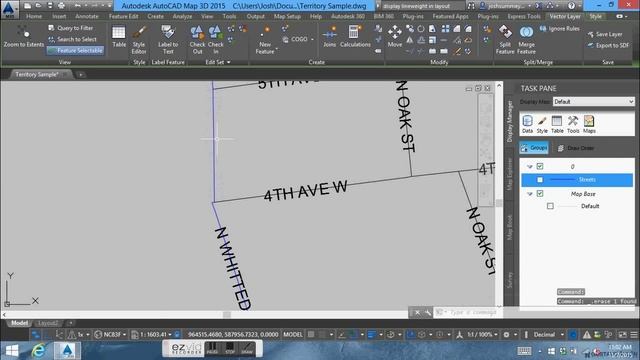Switch to the Analyze ribbon tab
640x360 pixels.
pos(182,16)
